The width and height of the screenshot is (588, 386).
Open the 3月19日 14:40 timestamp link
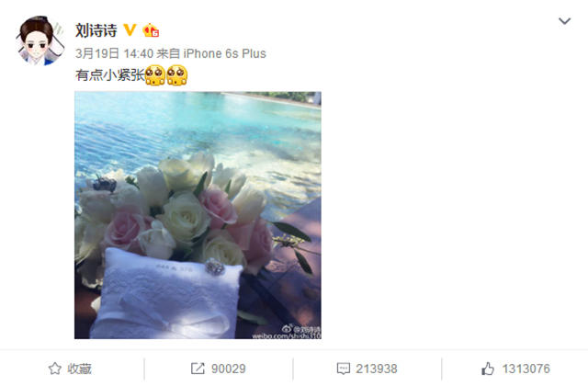[114, 53]
